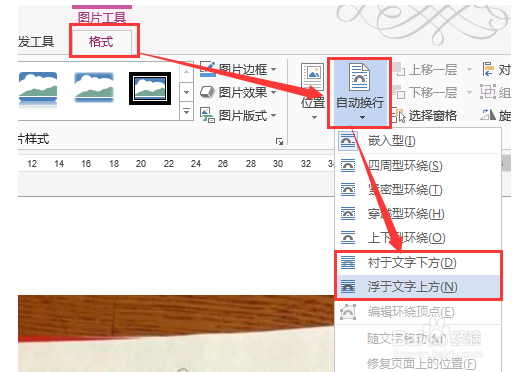512x372 pixels.
Task: Open the 图片效果 dropdown arrow
Action: click(274, 92)
